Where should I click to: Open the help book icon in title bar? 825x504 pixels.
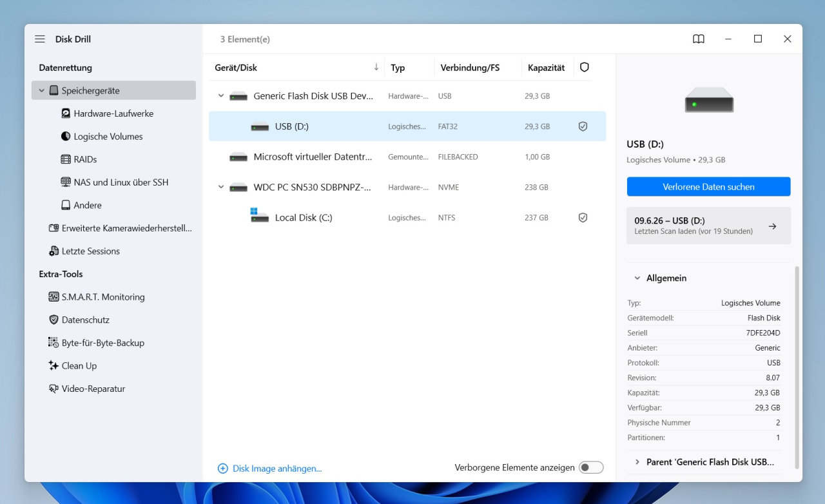699,39
